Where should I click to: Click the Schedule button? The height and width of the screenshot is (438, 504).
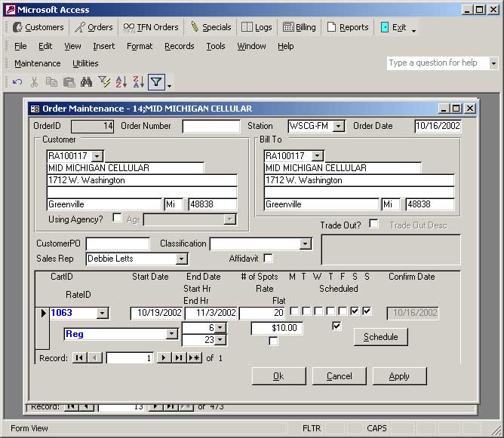coord(380,337)
